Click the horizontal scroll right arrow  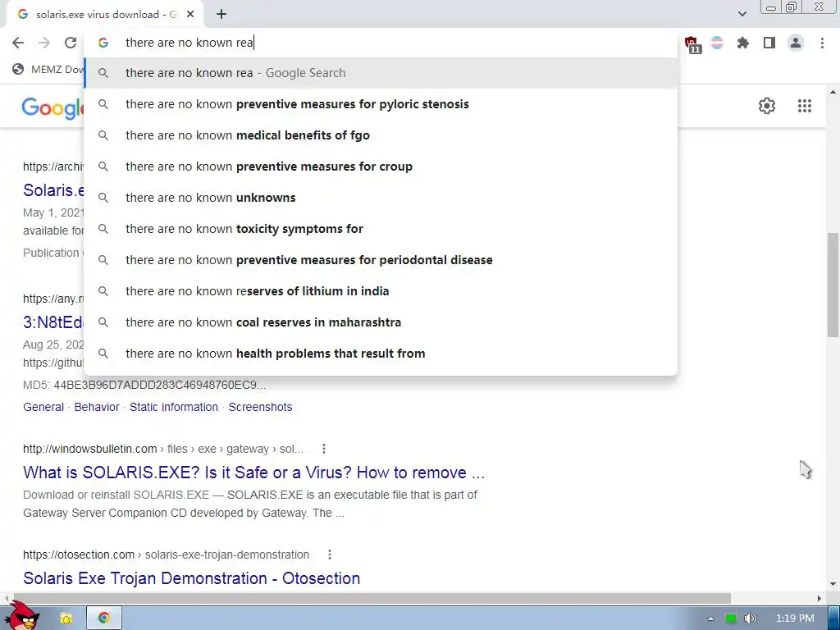819,598
